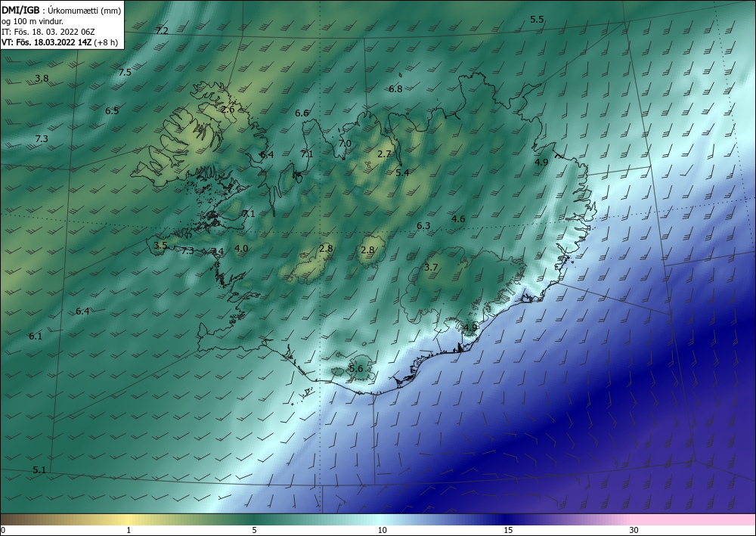Click the 6.8 value label
Screen dimensions: 756x536
[395, 89]
